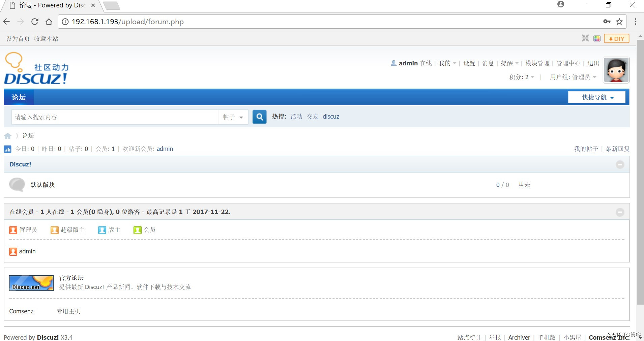Toggle the widescreen layout icon next to DIY
Viewport: 644px width, 341px height.
pyautogui.click(x=585, y=38)
